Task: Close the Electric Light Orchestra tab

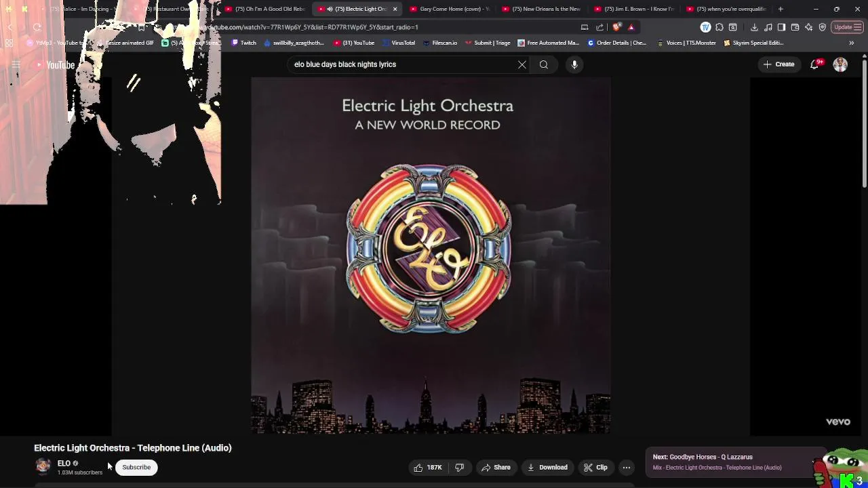Action: [395, 9]
